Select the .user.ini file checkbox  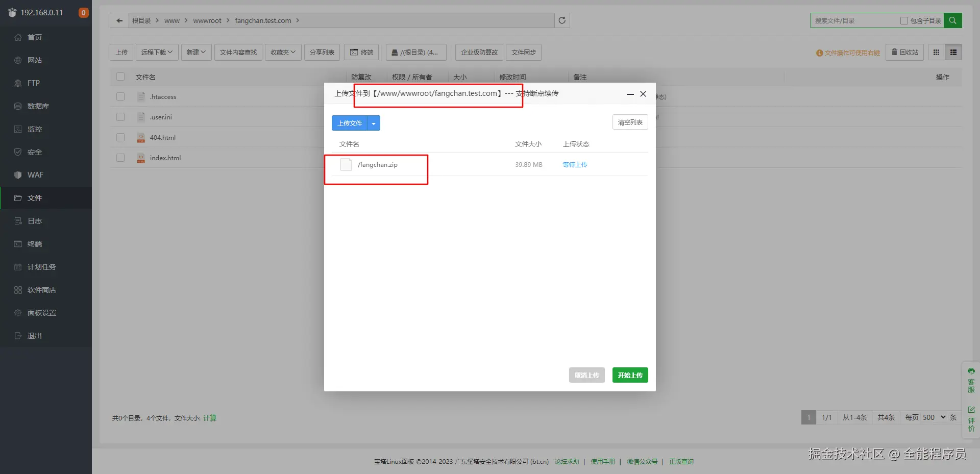[x=120, y=117]
